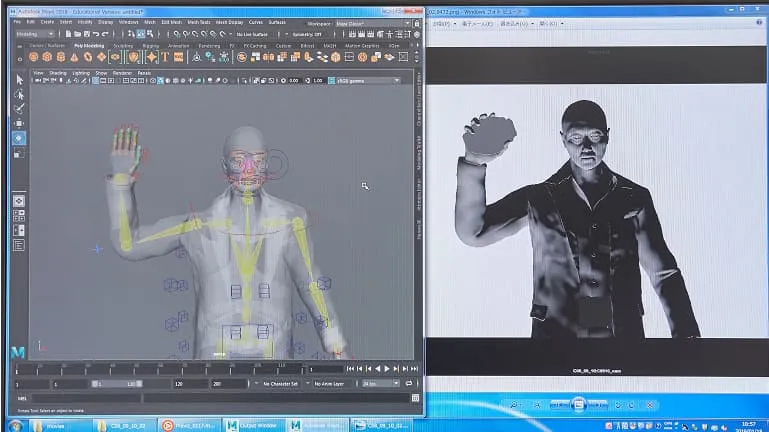Create a polygon cylinder from the shelf

pyautogui.click(x=60, y=57)
